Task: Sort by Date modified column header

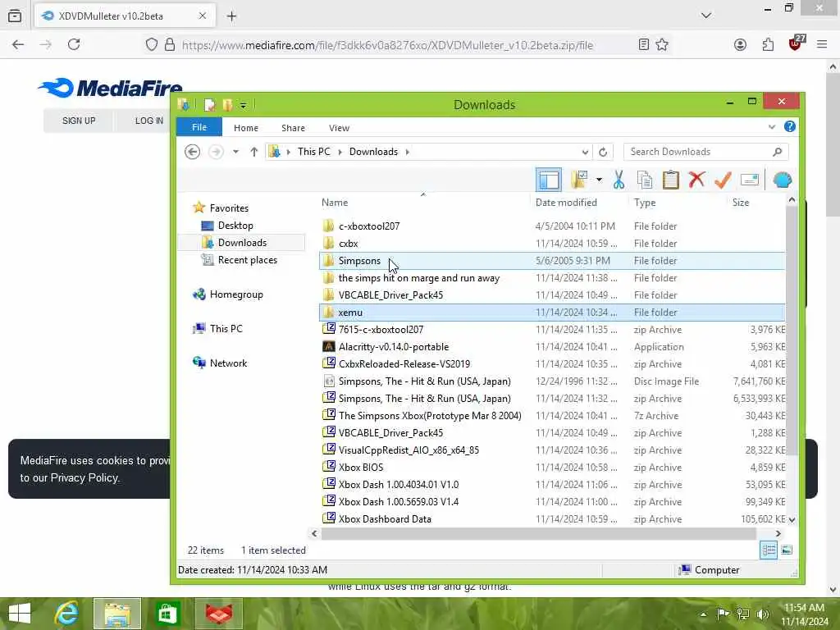Action: tap(566, 203)
